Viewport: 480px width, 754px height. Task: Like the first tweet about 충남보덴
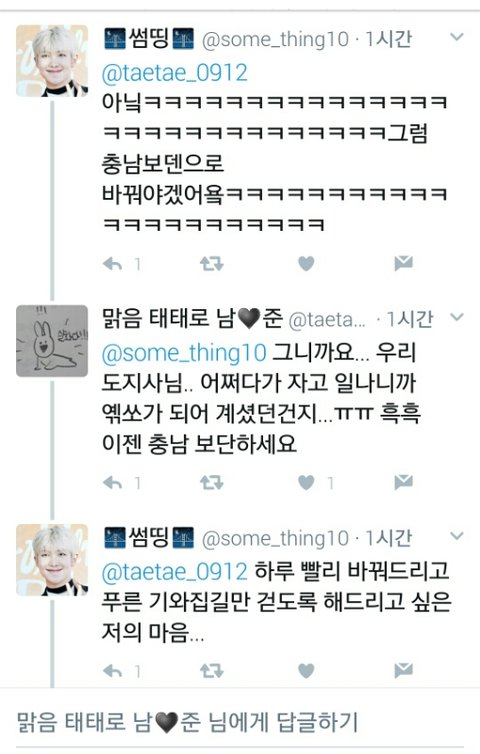pos(306,264)
